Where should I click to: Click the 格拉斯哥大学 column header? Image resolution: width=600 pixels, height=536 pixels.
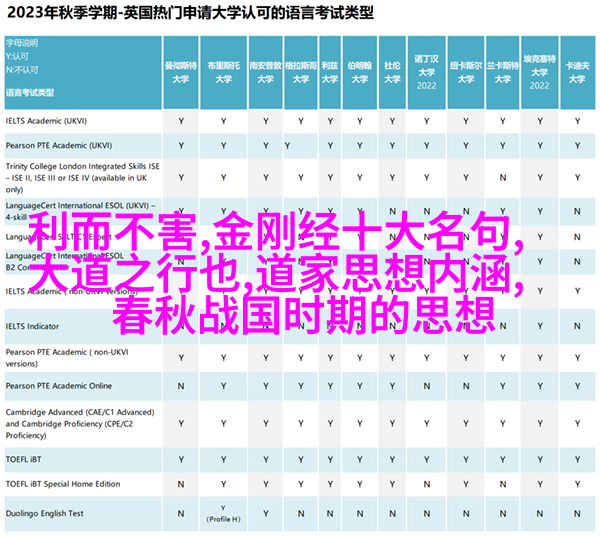tap(301, 72)
